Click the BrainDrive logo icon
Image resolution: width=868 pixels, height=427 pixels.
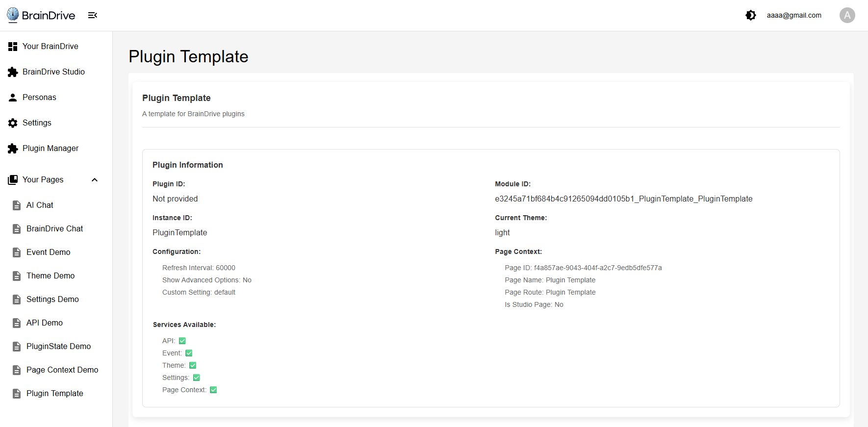coord(13,15)
